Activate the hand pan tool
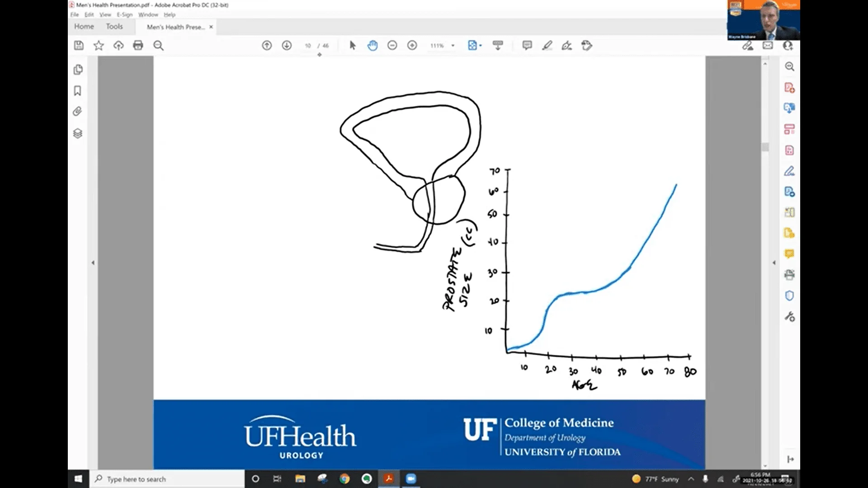The height and width of the screenshot is (488, 868). (x=373, y=45)
